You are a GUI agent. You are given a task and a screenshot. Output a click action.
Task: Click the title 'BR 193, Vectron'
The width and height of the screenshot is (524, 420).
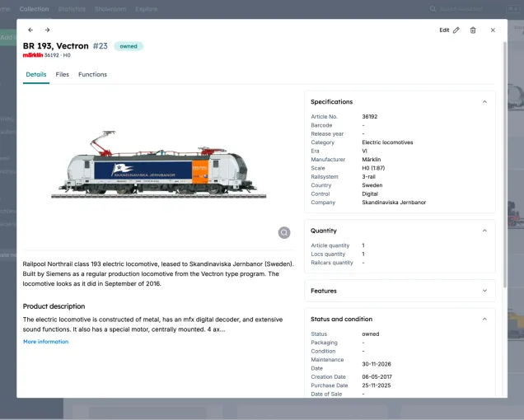tap(56, 46)
